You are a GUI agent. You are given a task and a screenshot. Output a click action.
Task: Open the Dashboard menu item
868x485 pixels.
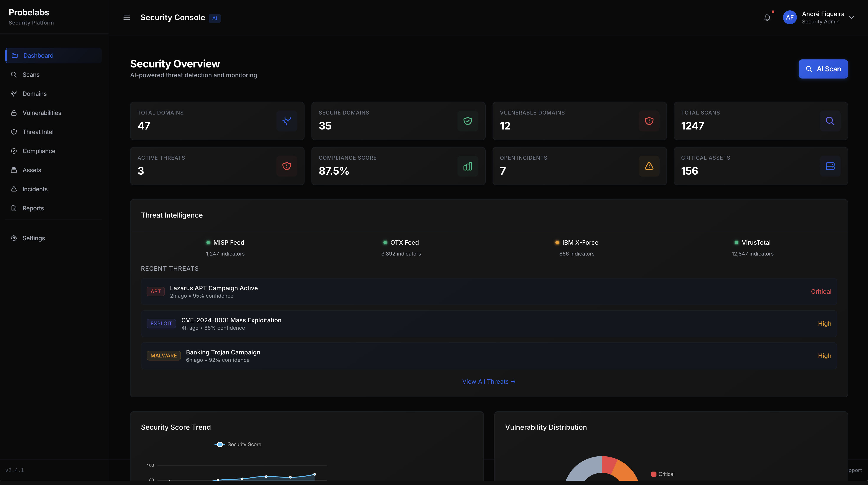coord(54,55)
